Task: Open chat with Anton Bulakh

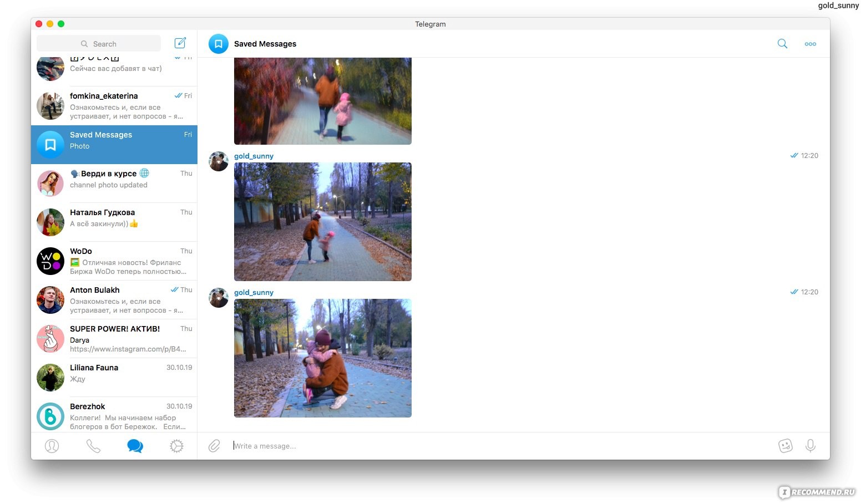Action: tap(114, 300)
